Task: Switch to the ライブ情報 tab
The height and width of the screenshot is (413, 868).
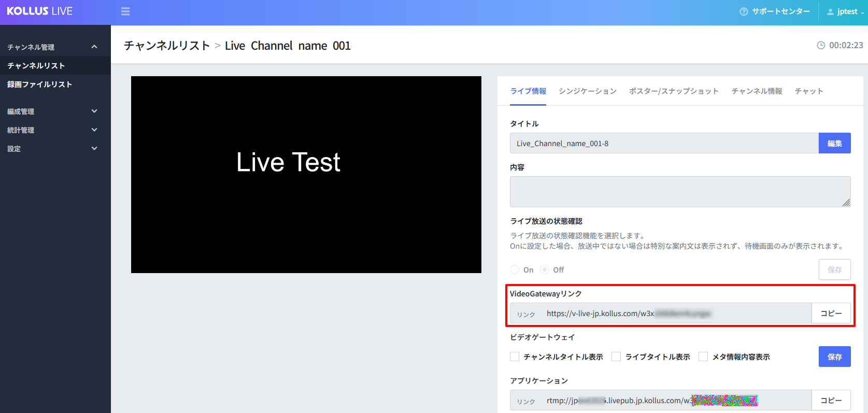Action: 528,91
